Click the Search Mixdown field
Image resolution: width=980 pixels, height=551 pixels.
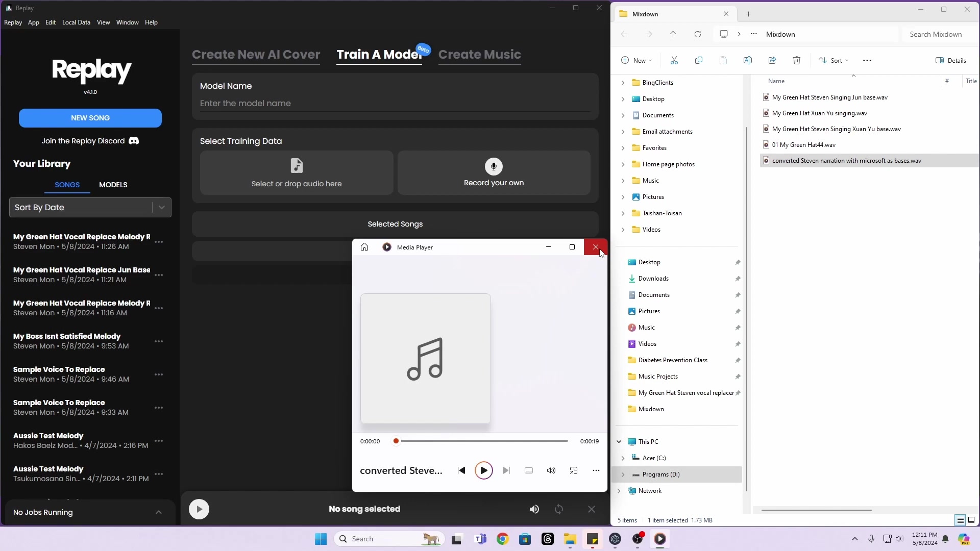point(939,34)
